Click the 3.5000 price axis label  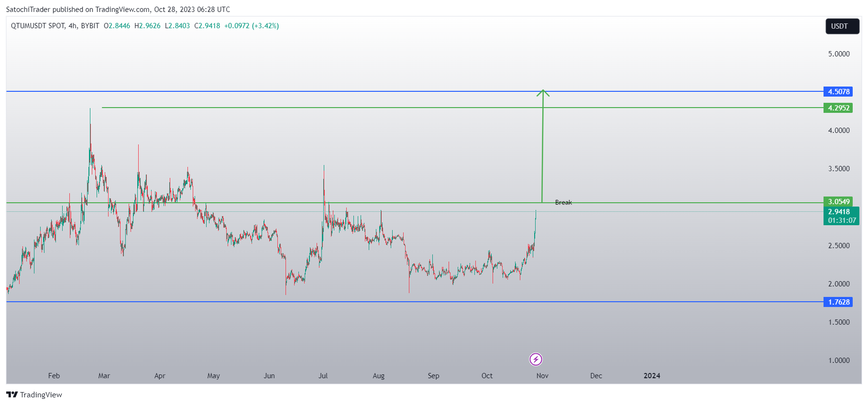tap(839, 169)
